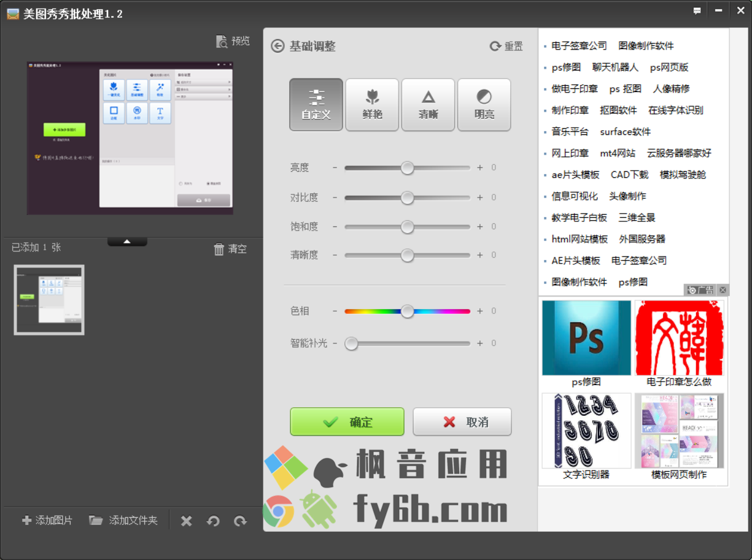The width and height of the screenshot is (752, 560).
Task: Click the 亮度 brightness slider handle
Action: [407, 167]
